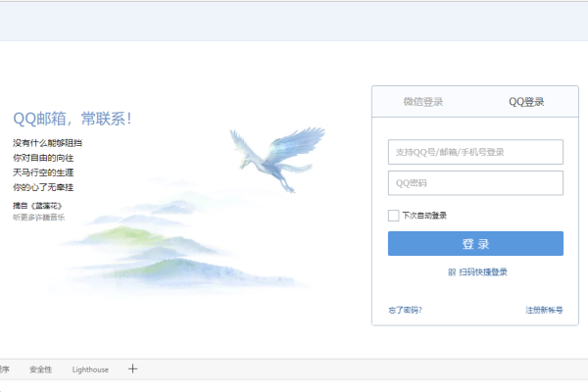Click the 摘自《蓝莲花》 text
588x392 pixels.
pyautogui.click(x=37, y=206)
